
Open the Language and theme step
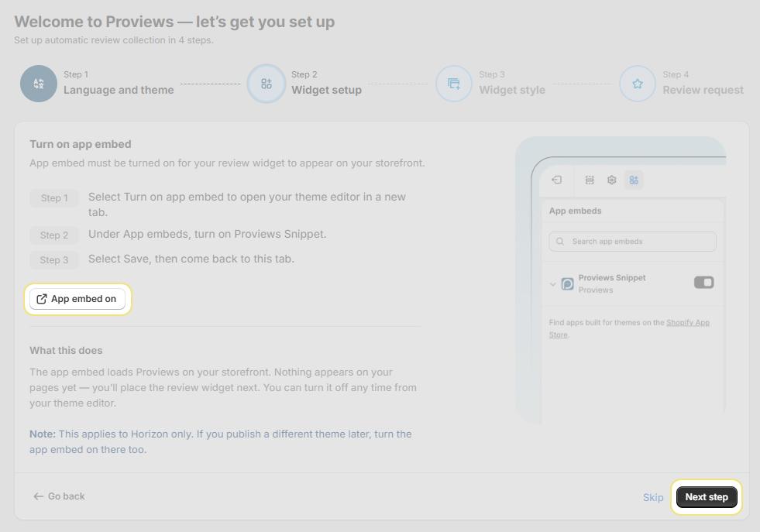[119, 90]
